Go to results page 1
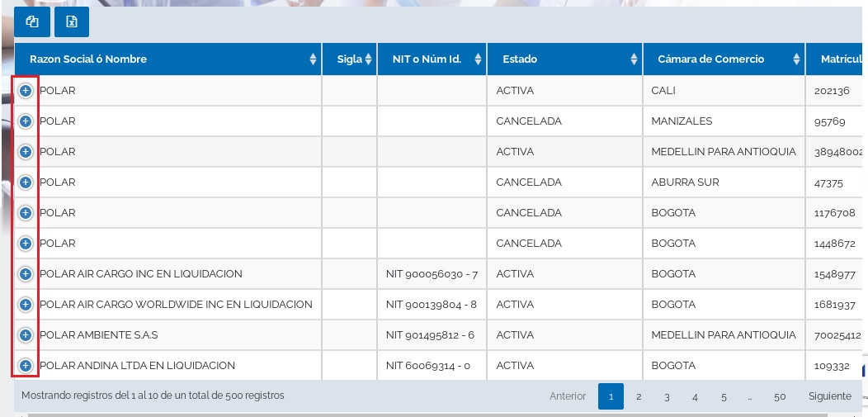868x417 pixels. coord(611,396)
